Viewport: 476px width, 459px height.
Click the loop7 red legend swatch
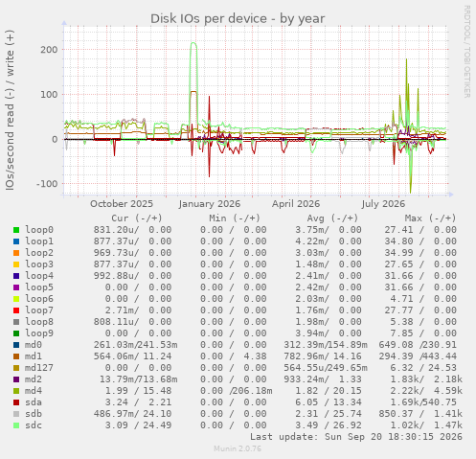[16, 310]
